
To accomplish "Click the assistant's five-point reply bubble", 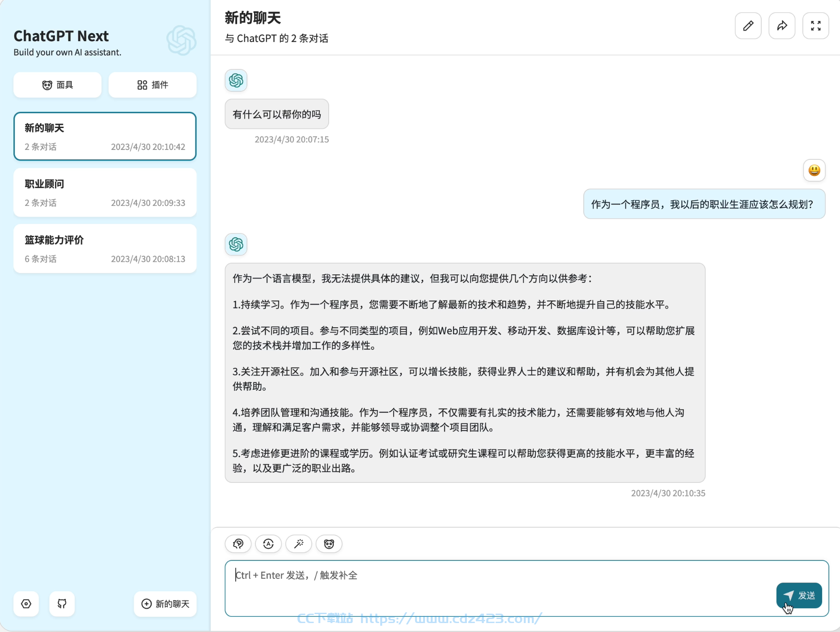I will coord(465,373).
